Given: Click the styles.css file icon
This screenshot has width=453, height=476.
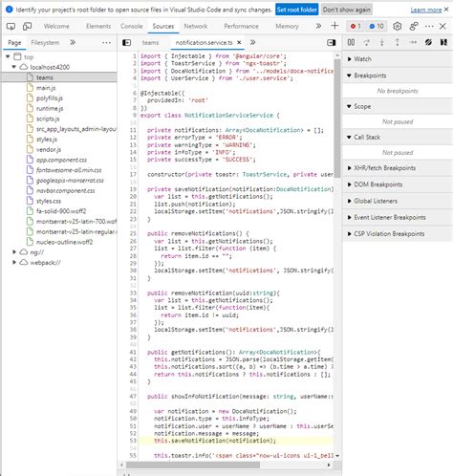Looking at the screenshot, I should 30,201.
